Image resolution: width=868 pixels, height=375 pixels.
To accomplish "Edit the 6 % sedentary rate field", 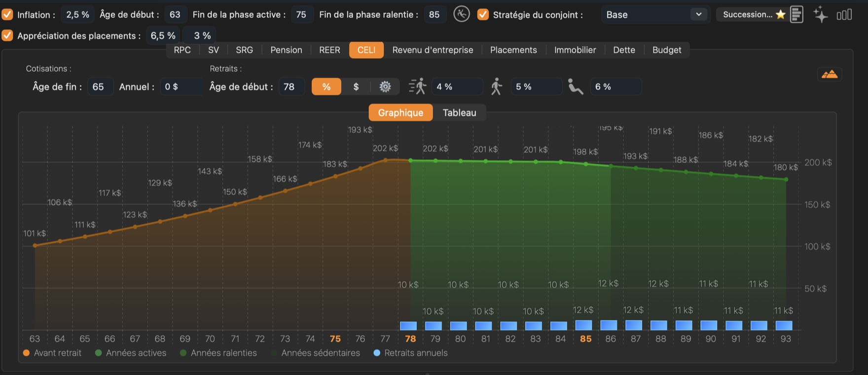I will click(616, 87).
